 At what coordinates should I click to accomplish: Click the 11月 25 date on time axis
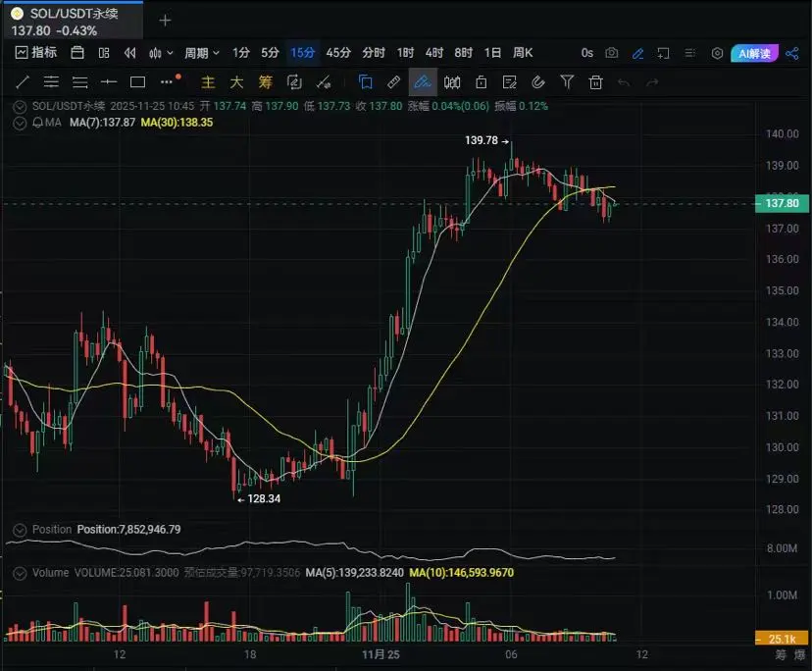(381, 654)
